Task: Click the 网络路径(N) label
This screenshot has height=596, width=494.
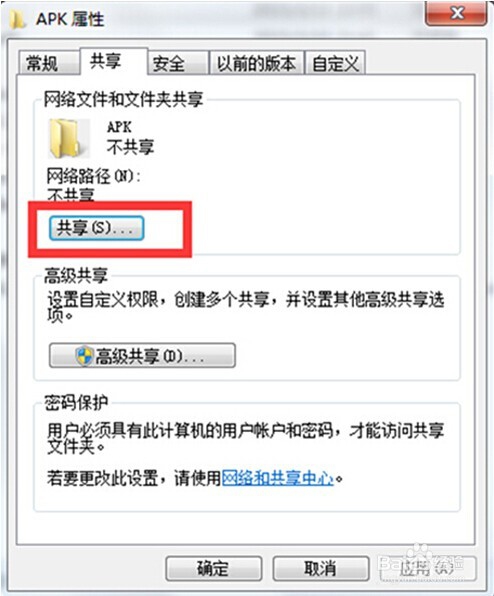Action: [93, 176]
